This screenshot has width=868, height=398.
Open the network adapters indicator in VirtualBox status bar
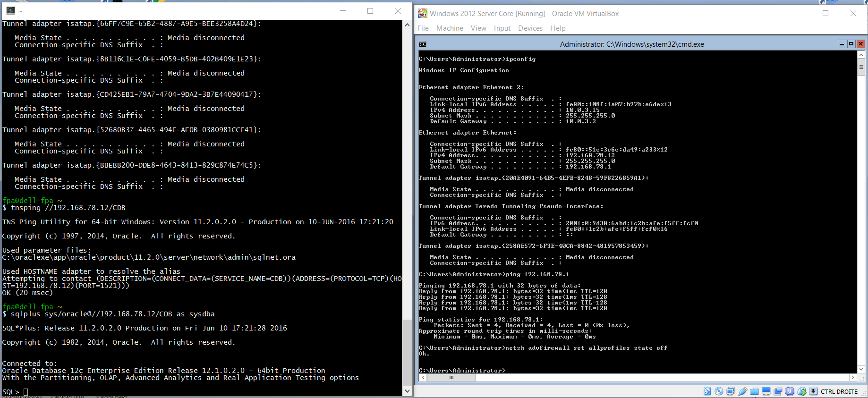731,391
